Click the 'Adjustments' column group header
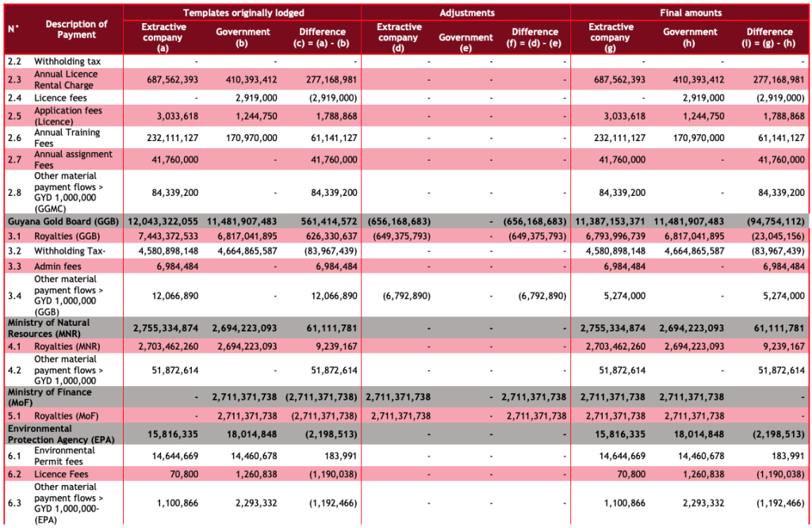This screenshot has height=528, width=812. [x=465, y=13]
